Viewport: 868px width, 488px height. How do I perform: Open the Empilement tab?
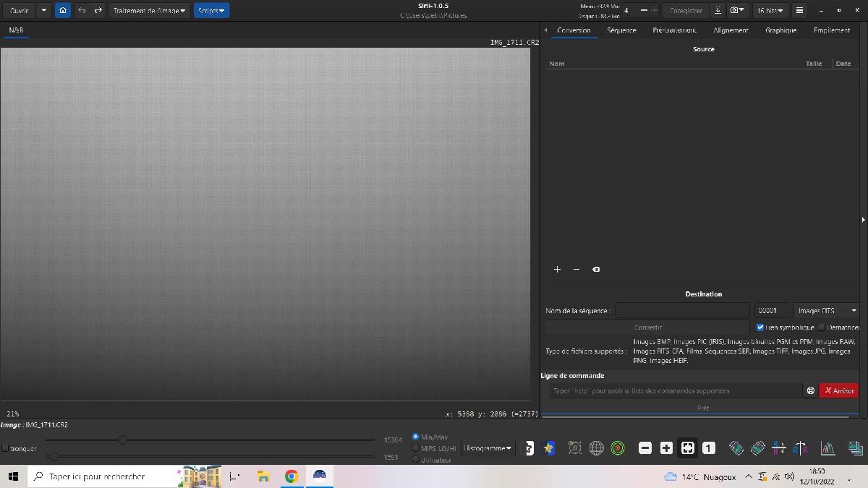tap(832, 30)
